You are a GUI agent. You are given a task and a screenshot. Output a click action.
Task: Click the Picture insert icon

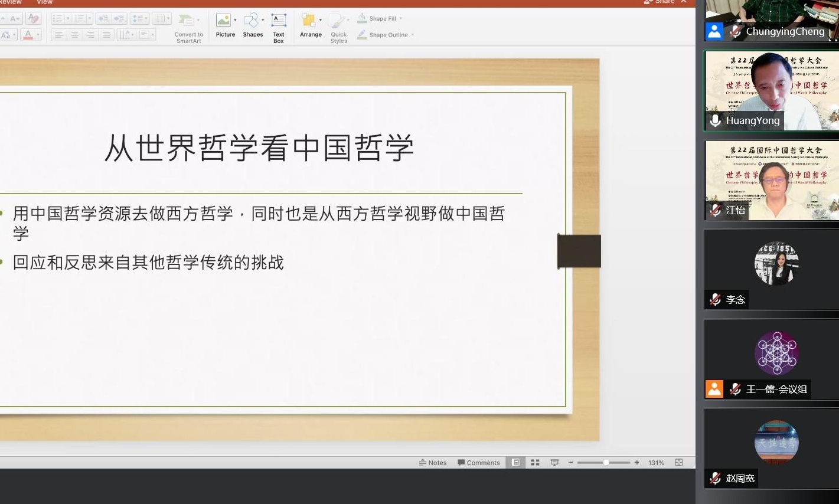(225, 26)
